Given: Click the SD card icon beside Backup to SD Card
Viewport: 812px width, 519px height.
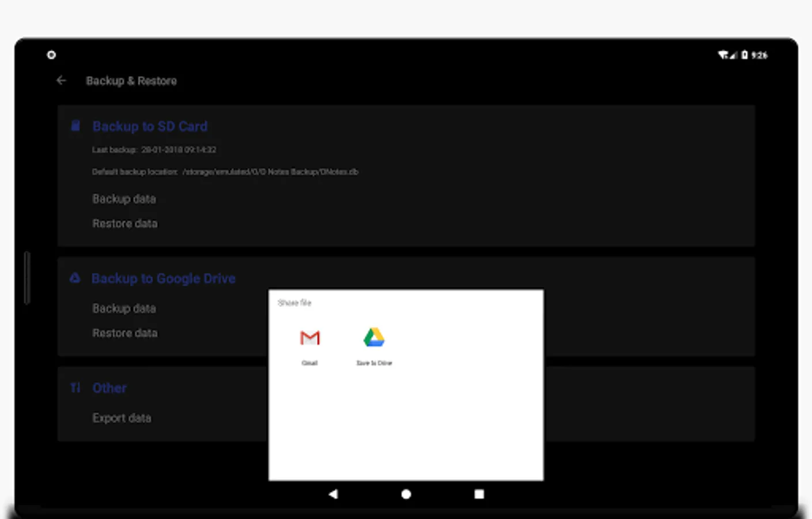Looking at the screenshot, I should (75, 126).
